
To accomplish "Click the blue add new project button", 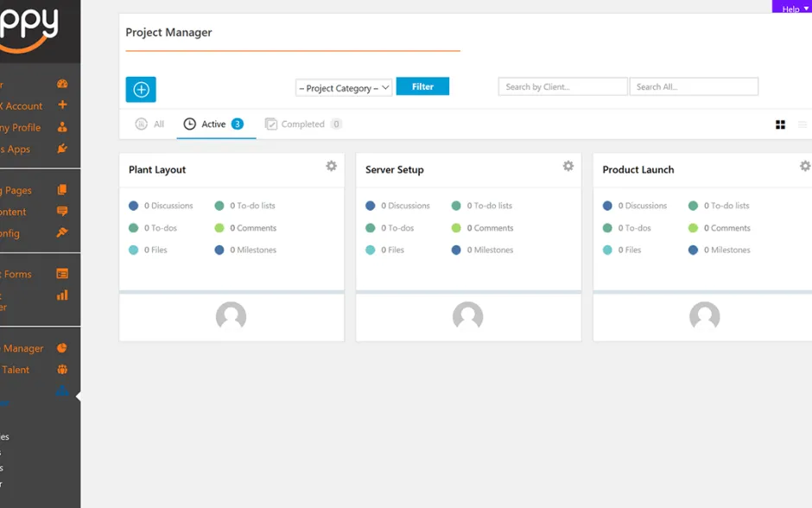I will tap(141, 90).
